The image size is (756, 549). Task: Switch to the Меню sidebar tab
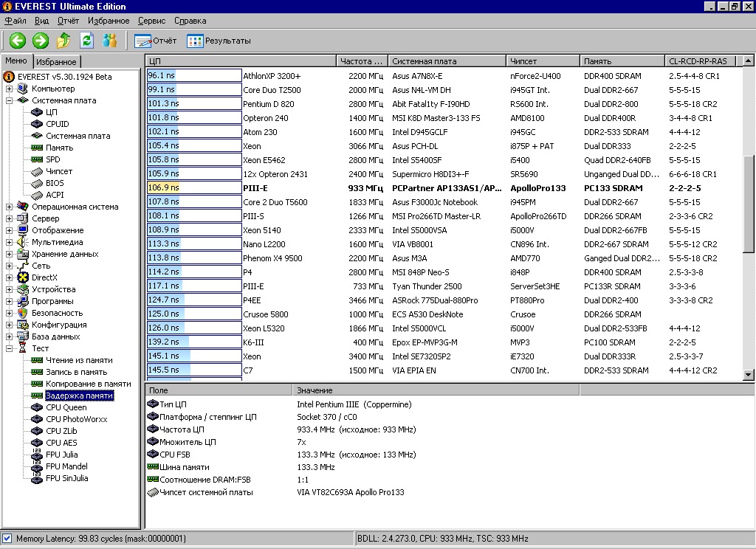pos(16,61)
